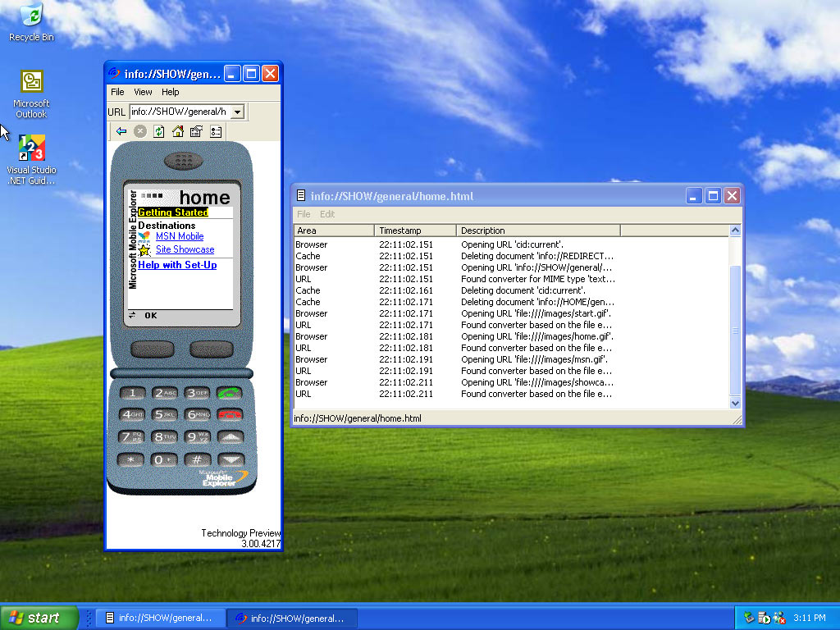
Task: Select the Microsoft Outlook desktop icon
Action: 31,94
